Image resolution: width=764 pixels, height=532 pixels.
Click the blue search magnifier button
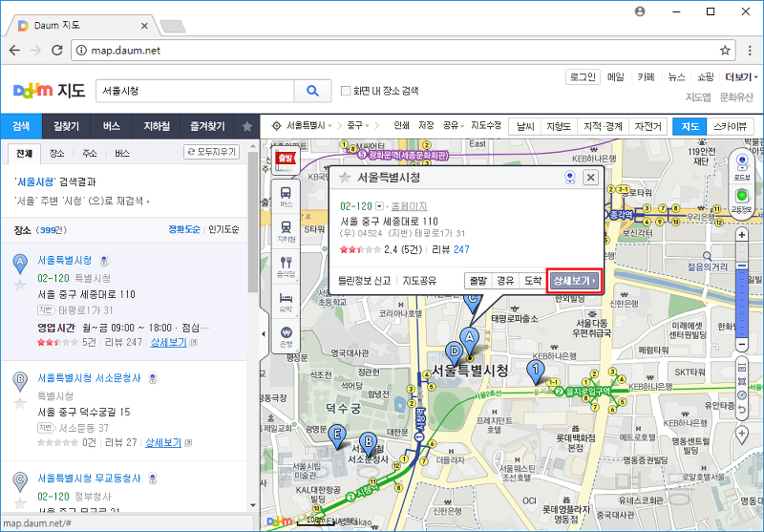pyautogui.click(x=312, y=91)
